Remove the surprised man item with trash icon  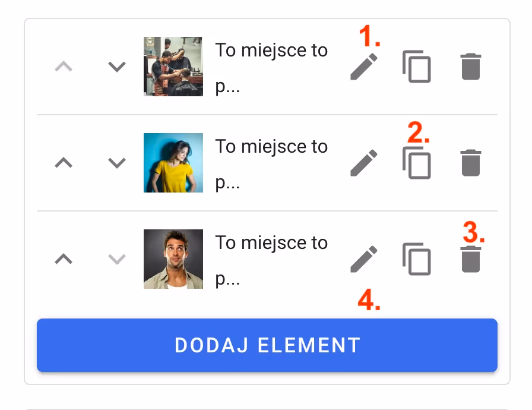[x=471, y=259]
